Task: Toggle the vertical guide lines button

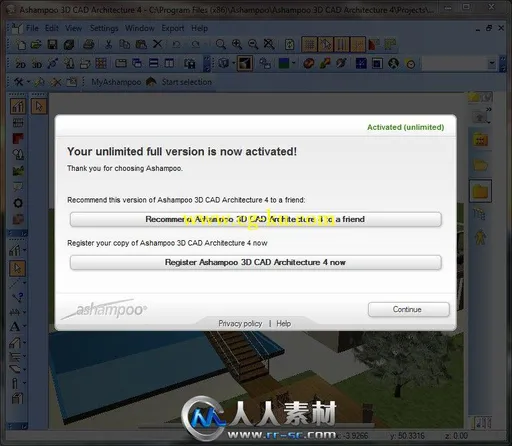Action: pos(341,45)
